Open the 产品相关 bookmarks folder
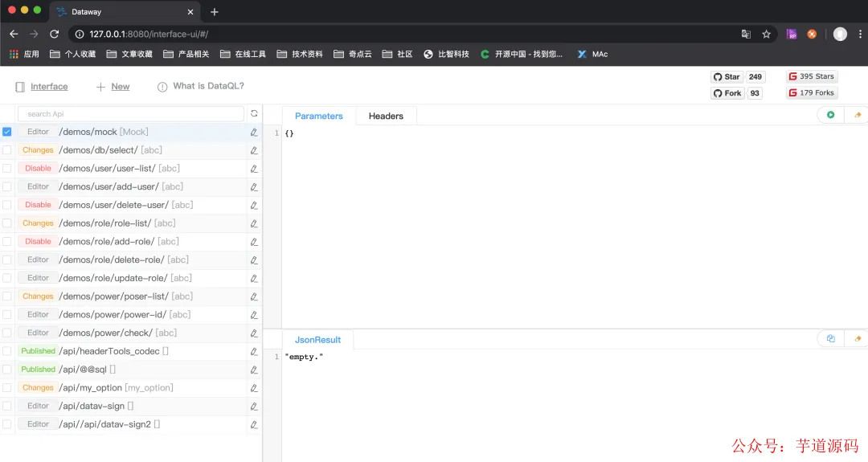The width and height of the screenshot is (868, 462). click(x=186, y=54)
